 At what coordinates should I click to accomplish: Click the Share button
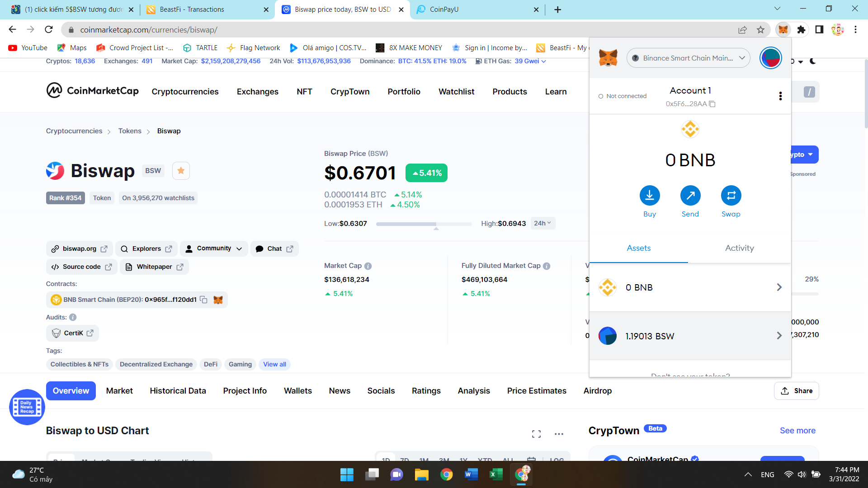pyautogui.click(x=796, y=391)
